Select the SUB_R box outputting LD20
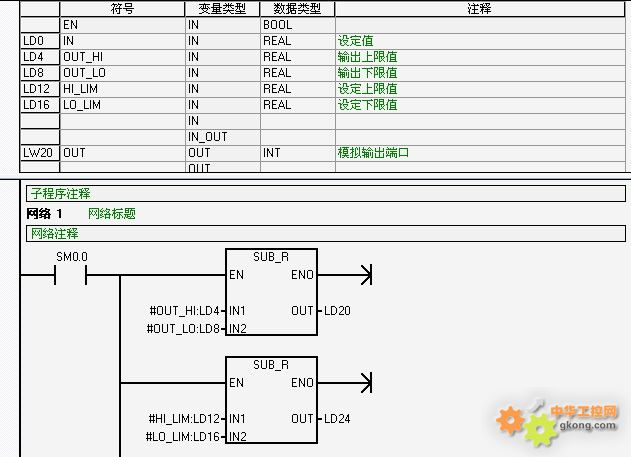631x457 pixels. [x=271, y=292]
